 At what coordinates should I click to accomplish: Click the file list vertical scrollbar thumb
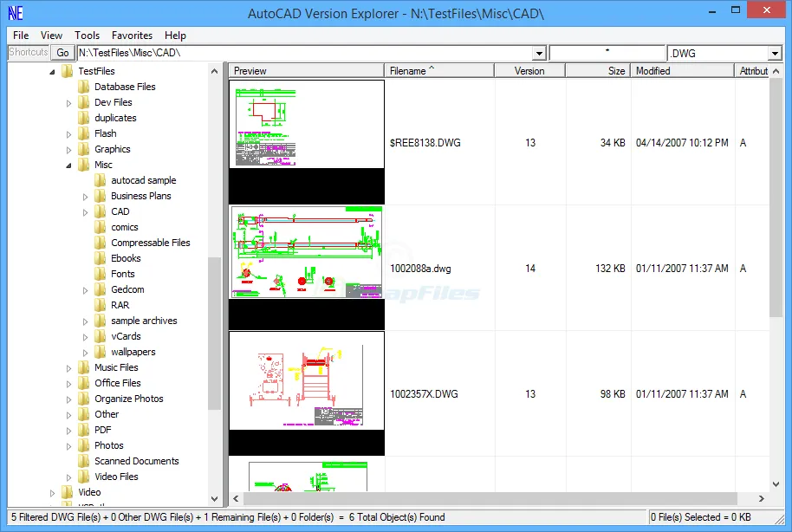click(776, 198)
